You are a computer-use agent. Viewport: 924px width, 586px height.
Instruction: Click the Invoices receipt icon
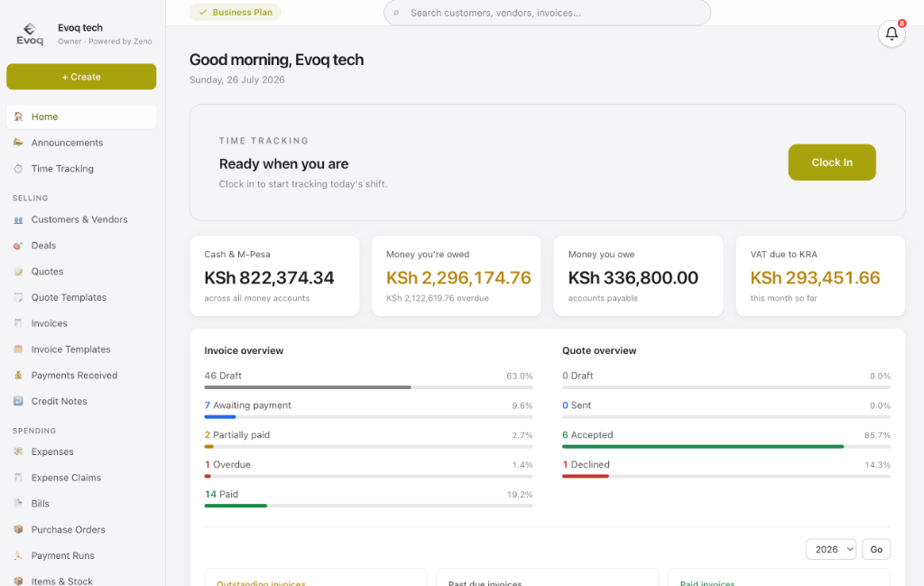click(18, 323)
